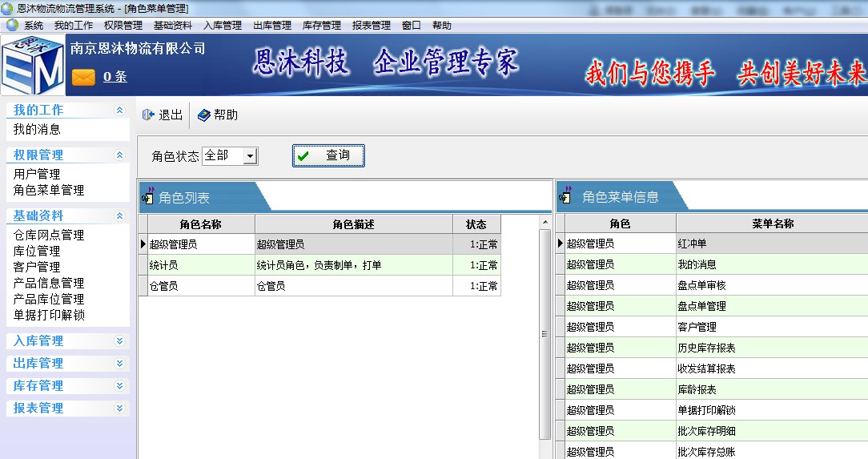Expand the 入库管理 sidebar section

tap(120, 341)
